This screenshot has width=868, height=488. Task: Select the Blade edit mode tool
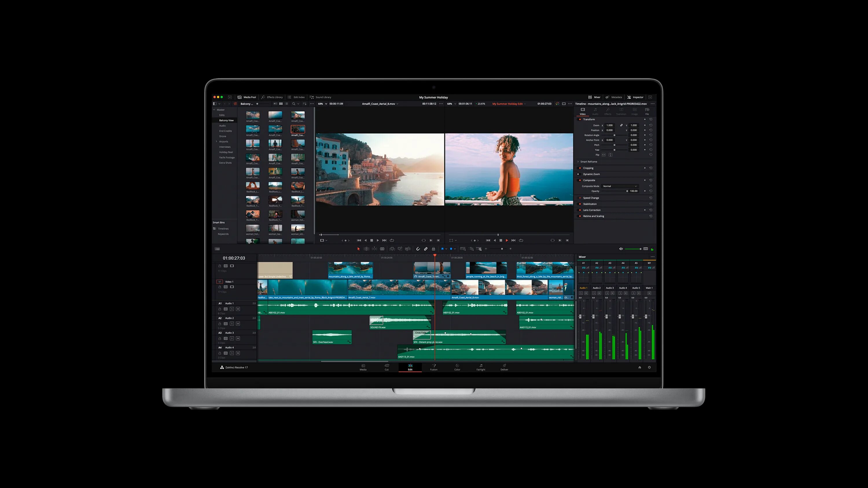click(382, 249)
